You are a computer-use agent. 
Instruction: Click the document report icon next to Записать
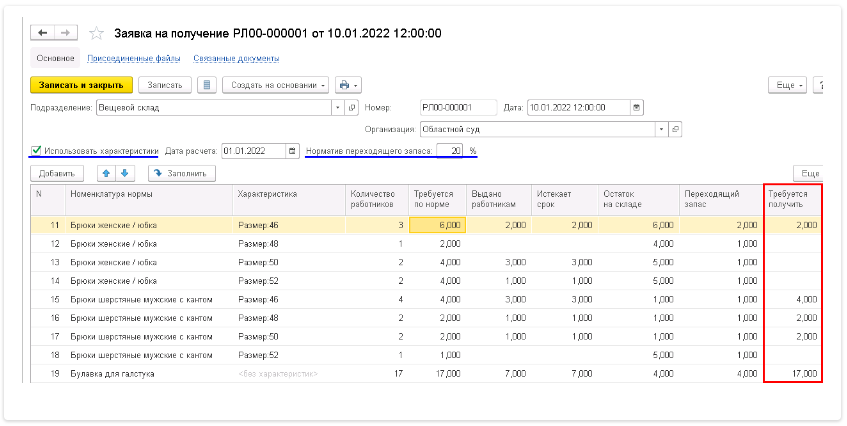pyautogui.click(x=206, y=85)
